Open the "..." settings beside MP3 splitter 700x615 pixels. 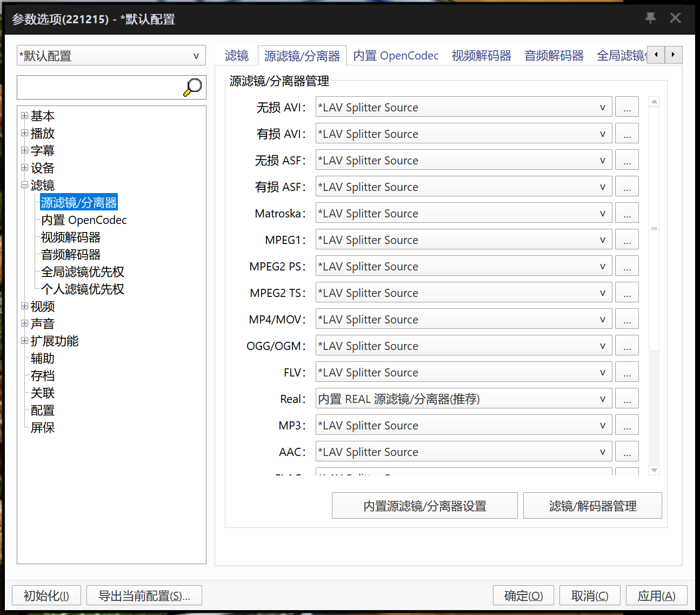(x=626, y=425)
